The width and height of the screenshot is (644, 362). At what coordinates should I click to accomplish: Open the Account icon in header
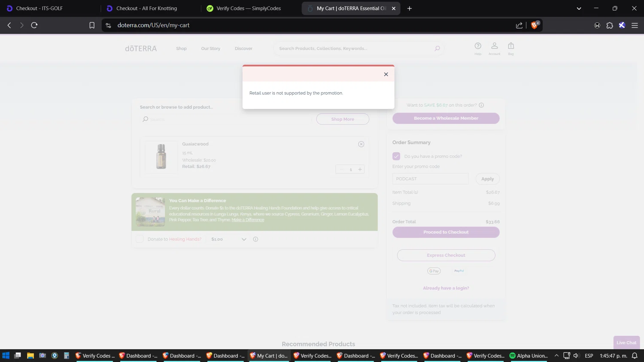(494, 48)
